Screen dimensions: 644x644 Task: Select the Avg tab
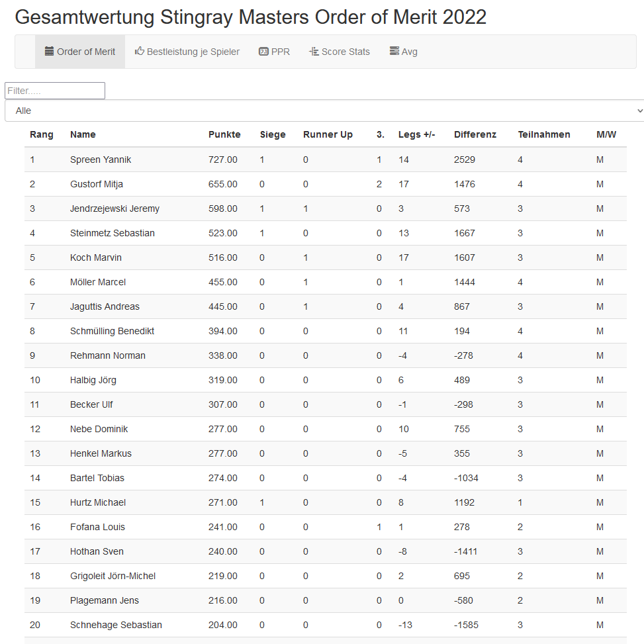pos(403,52)
